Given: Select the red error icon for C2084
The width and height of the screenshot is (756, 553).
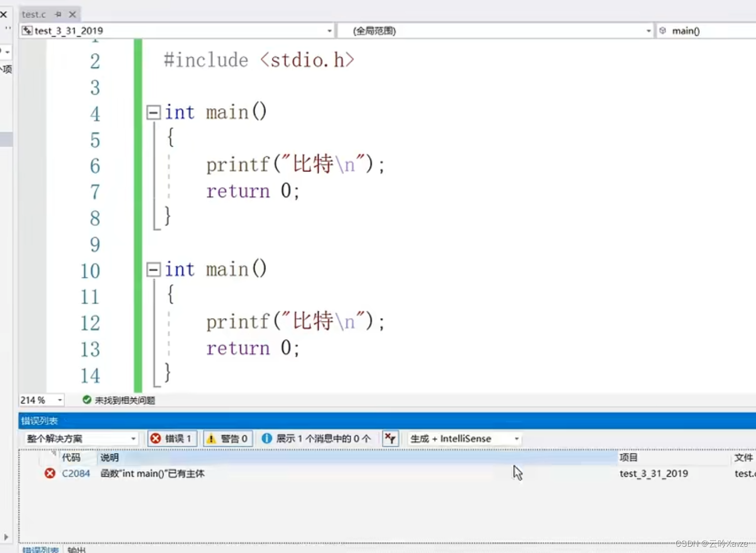Looking at the screenshot, I should 50,474.
